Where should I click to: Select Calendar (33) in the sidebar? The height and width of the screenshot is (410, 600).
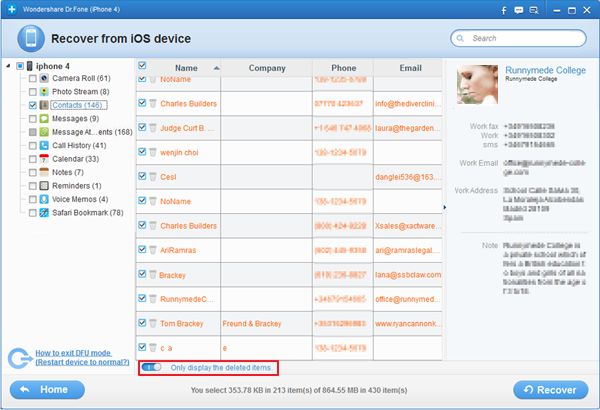pos(75,159)
